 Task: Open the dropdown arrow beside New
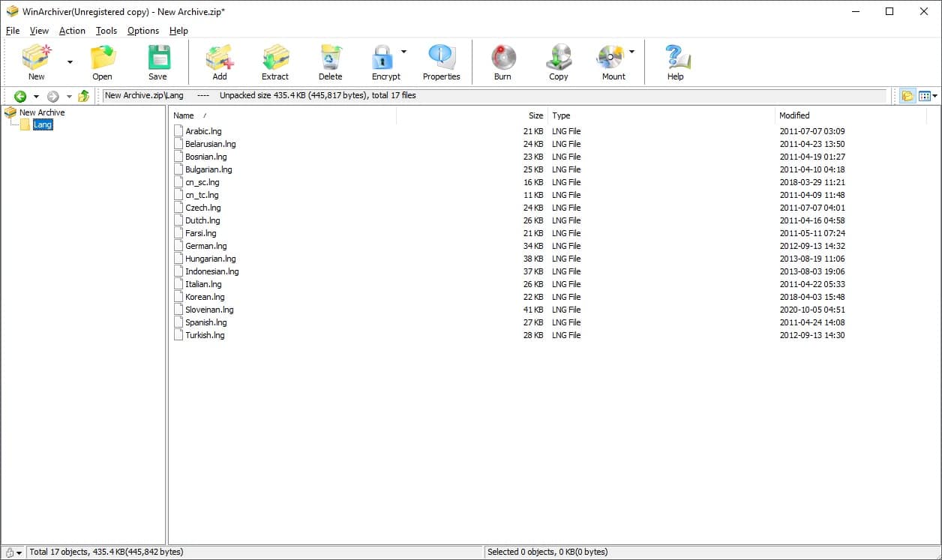point(70,62)
